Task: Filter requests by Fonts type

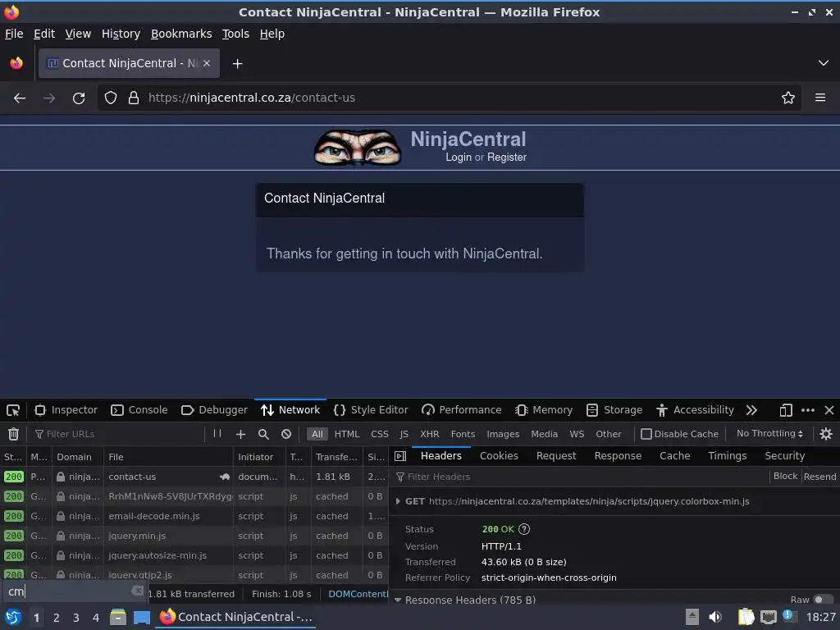Action: point(463,434)
